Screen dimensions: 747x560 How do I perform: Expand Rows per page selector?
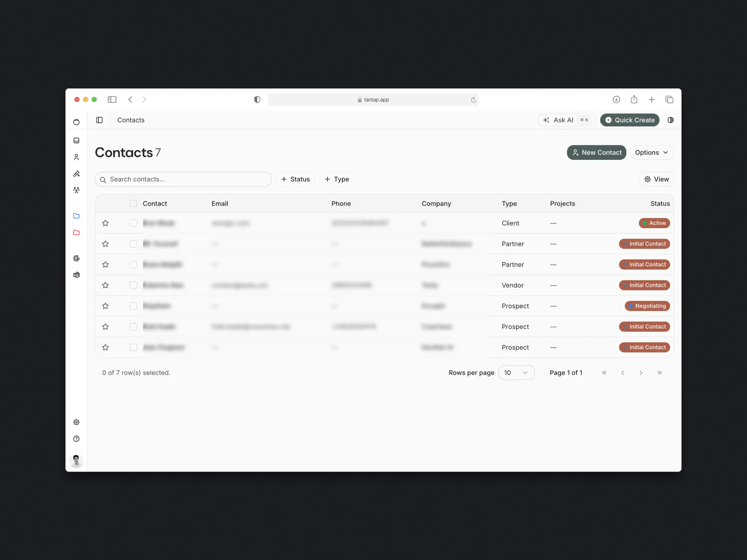516,373
